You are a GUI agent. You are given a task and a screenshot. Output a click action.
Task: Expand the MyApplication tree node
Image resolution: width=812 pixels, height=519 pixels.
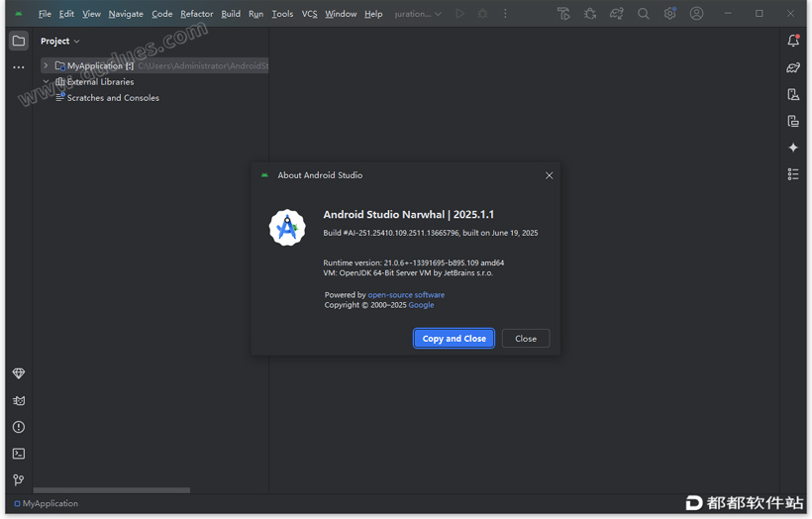coord(46,65)
